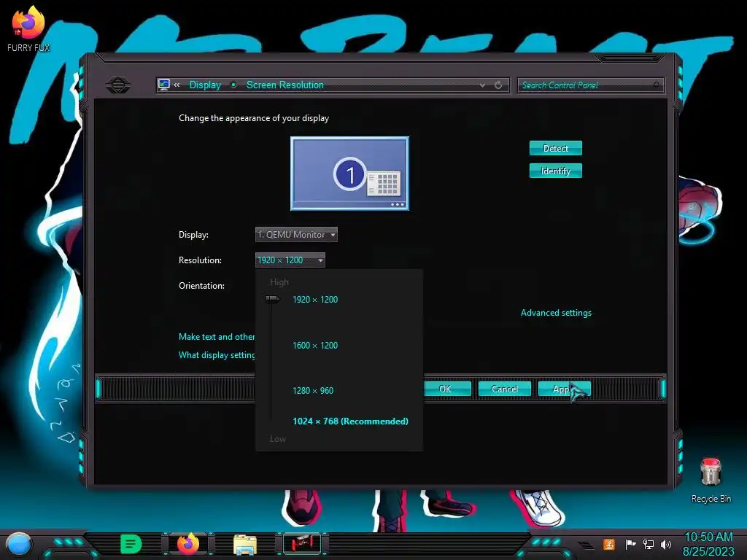The image size is (747, 560).
Task: Click the Detect button
Action: [x=555, y=148]
